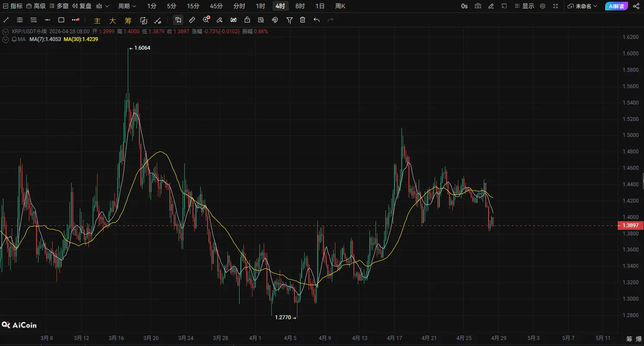Collapse the MA indicator row chevron
The height and width of the screenshot is (346, 644).
tap(6, 39)
